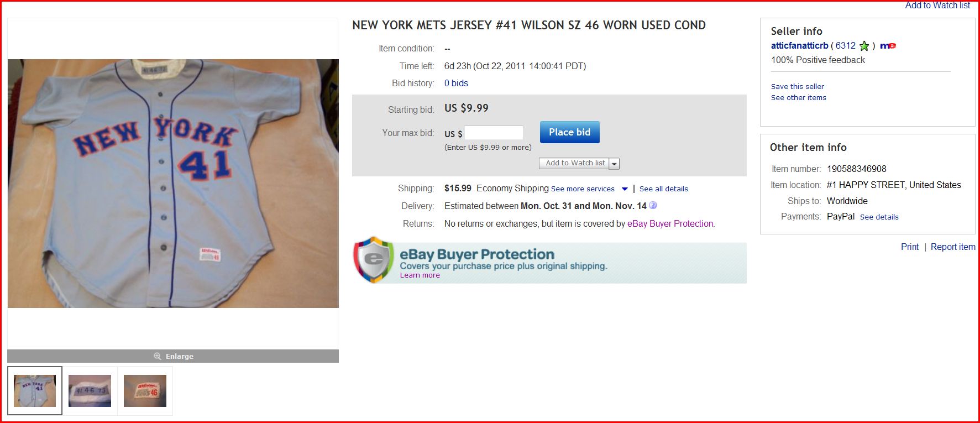Focus the max bid amount field
The width and height of the screenshot is (980, 423).
point(494,133)
